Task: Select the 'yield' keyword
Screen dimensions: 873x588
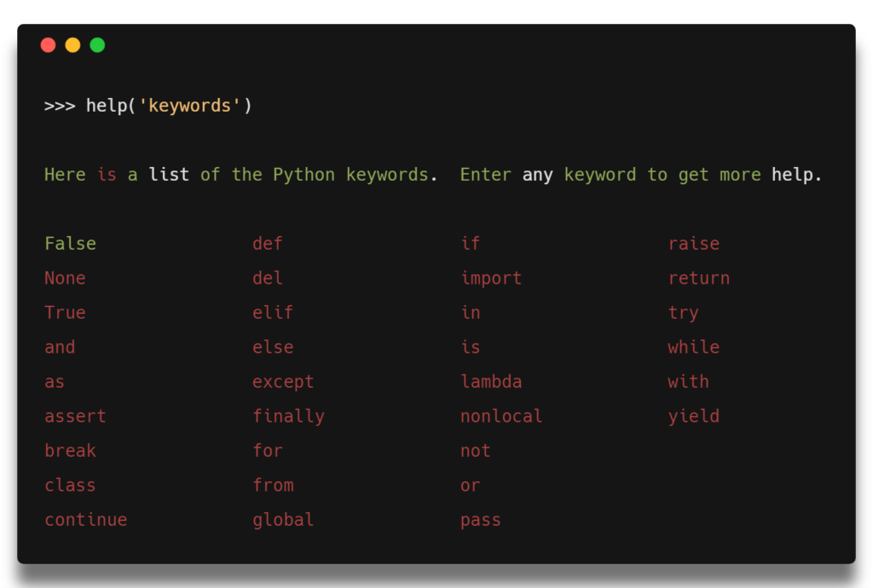Action: (x=694, y=417)
